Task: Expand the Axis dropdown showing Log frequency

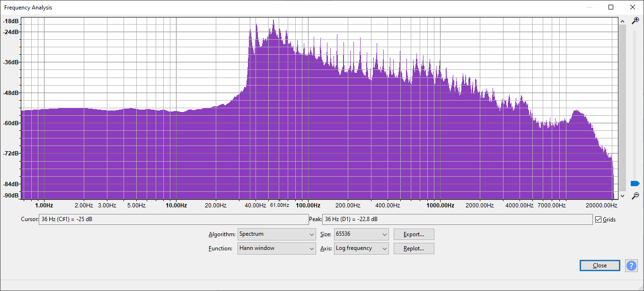Action: click(361, 248)
